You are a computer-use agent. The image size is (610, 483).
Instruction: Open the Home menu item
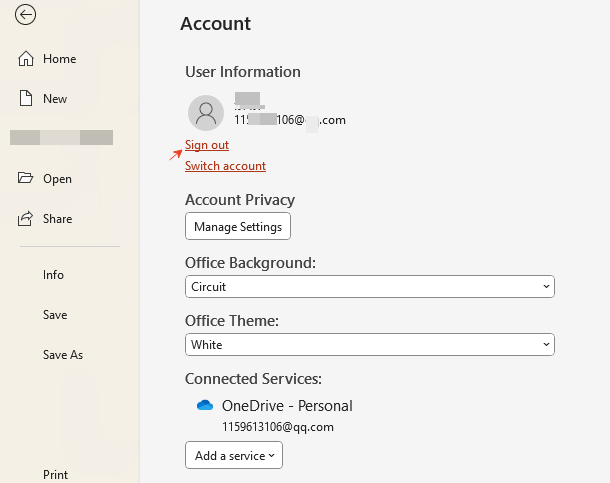(60, 59)
